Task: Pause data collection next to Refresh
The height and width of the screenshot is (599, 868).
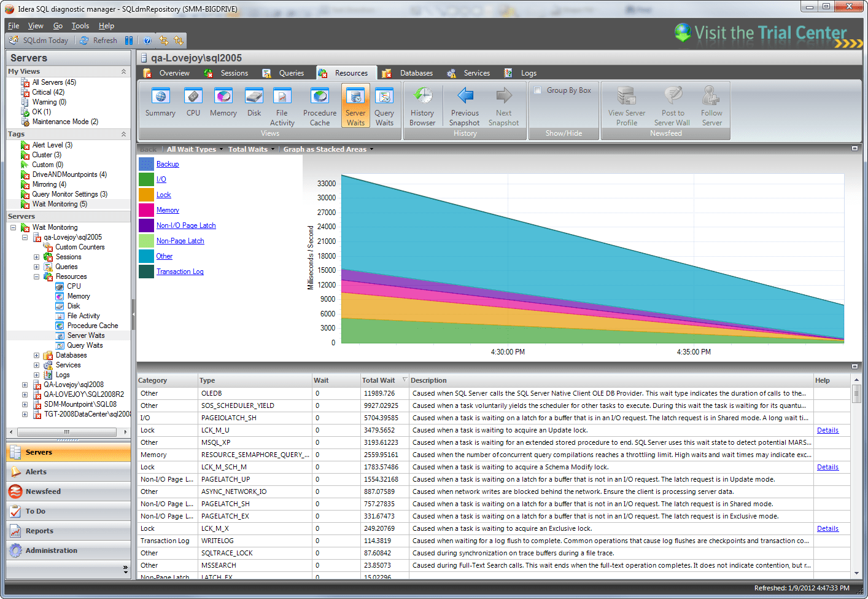Action: point(130,40)
